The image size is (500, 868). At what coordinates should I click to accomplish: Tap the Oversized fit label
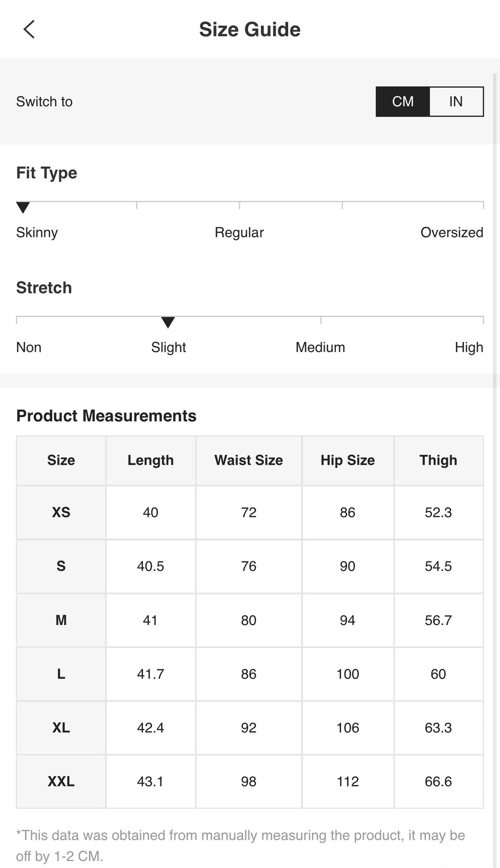452,233
